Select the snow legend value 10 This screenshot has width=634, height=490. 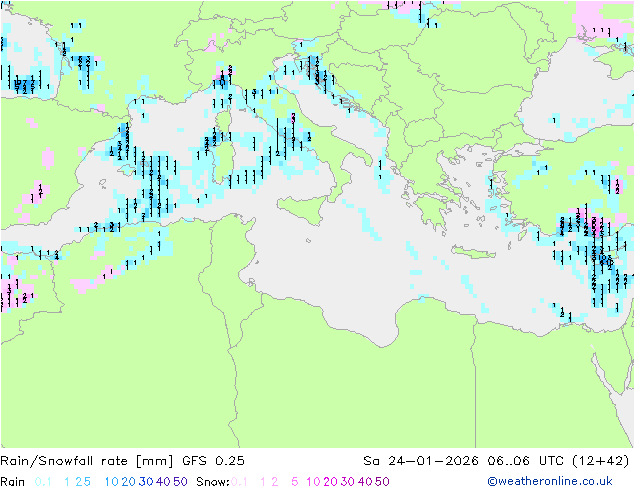pyautogui.click(x=313, y=482)
